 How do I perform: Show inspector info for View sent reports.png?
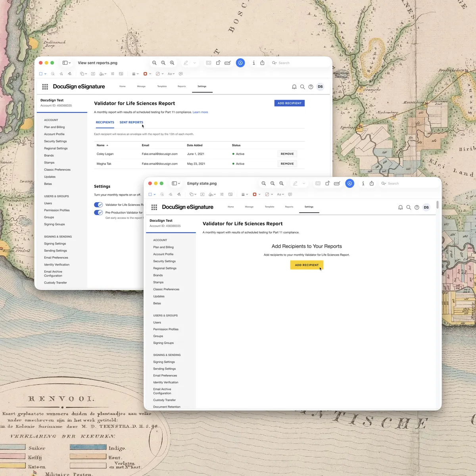(x=254, y=63)
